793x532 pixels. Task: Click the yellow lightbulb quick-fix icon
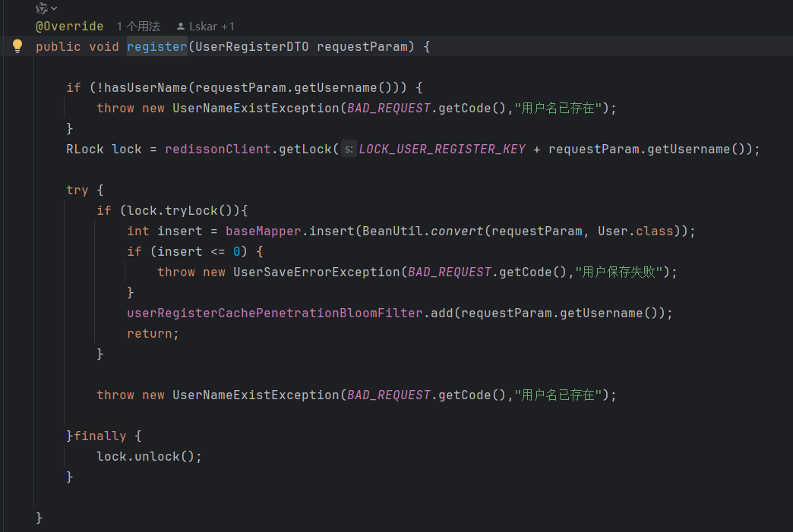pyautogui.click(x=17, y=46)
